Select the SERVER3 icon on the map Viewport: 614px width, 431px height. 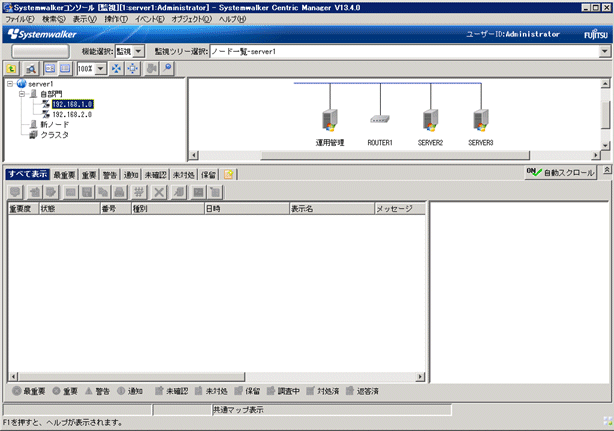click(x=481, y=120)
